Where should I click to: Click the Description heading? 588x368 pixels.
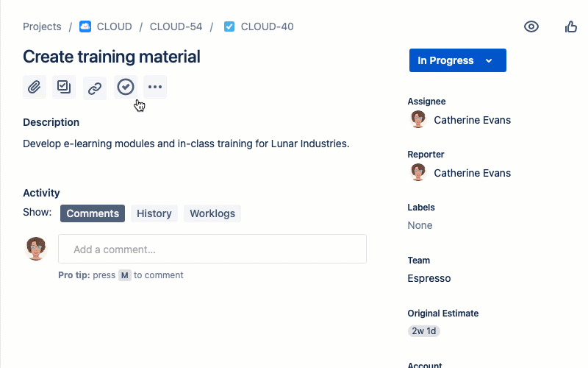[51, 122]
